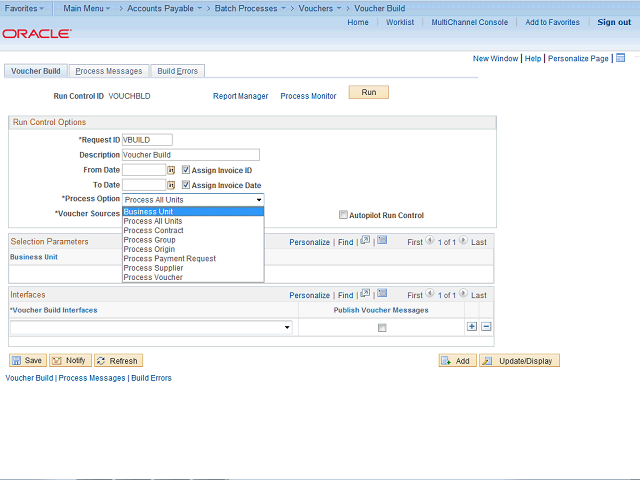Expand Vouchers breadcrumb menu
The image size is (640, 480).
[x=320, y=8]
